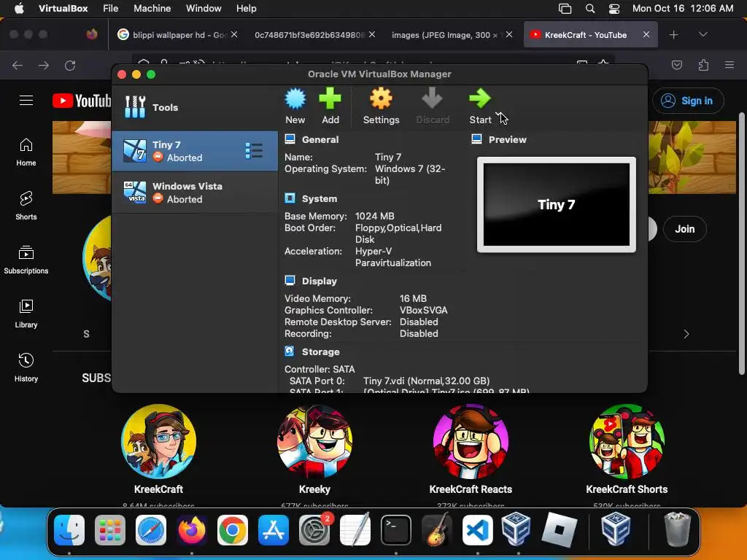Select the Windows Vista virtual machine
This screenshot has width=747, height=560.
[195, 192]
